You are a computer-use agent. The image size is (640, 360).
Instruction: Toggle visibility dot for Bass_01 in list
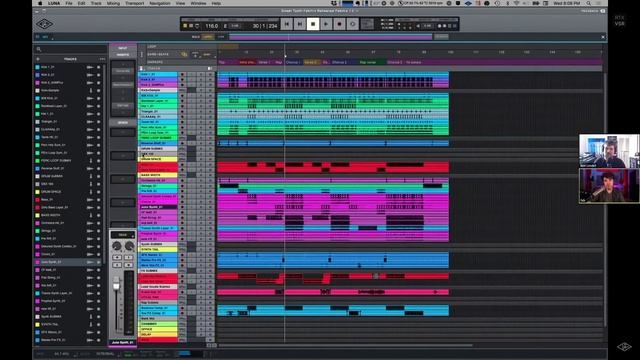point(98,200)
